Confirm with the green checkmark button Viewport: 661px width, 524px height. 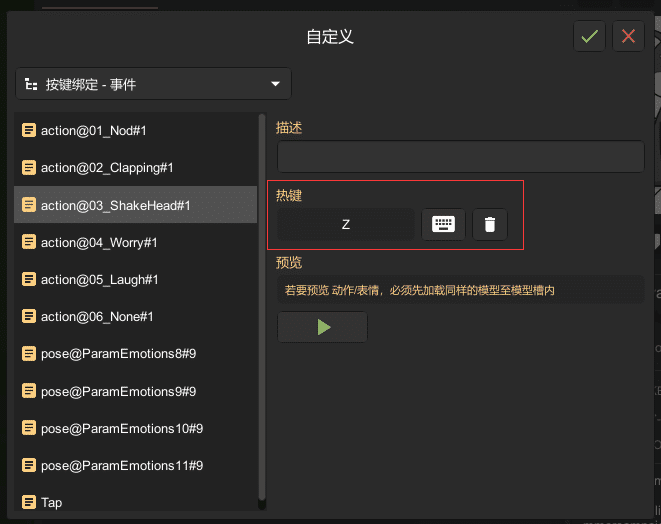[589, 36]
